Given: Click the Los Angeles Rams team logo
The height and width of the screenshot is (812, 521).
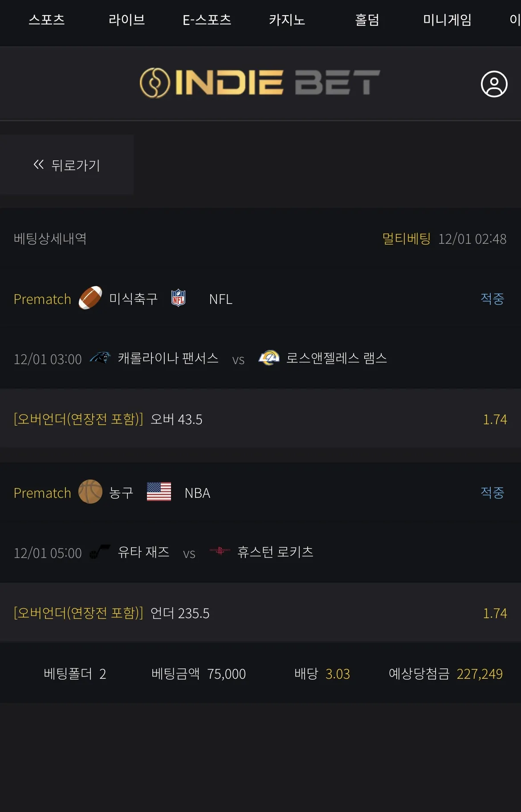Looking at the screenshot, I should point(269,357).
